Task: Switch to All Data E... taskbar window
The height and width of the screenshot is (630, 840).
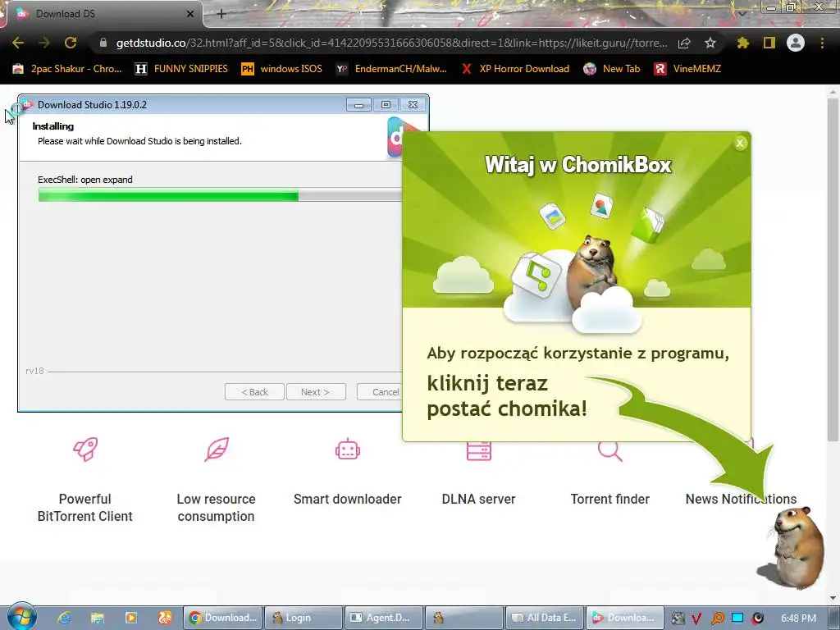Action: click(545, 618)
